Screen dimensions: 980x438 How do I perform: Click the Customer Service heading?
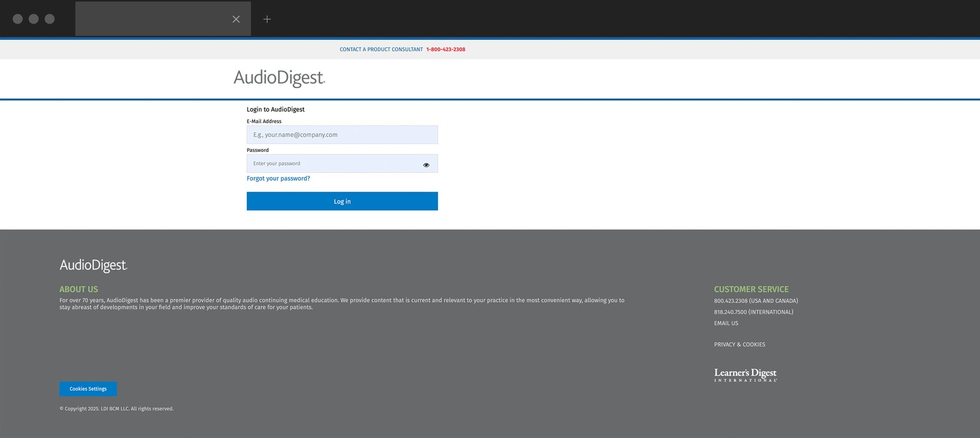pyautogui.click(x=751, y=289)
